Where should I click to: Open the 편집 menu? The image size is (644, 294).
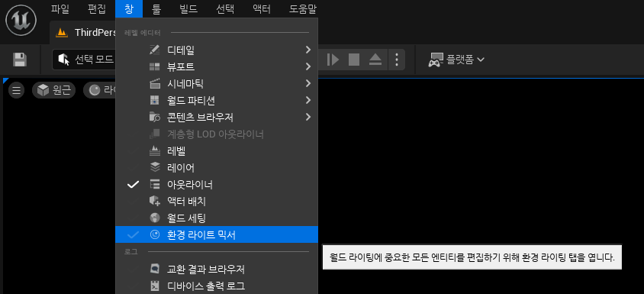[x=96, y=8]
